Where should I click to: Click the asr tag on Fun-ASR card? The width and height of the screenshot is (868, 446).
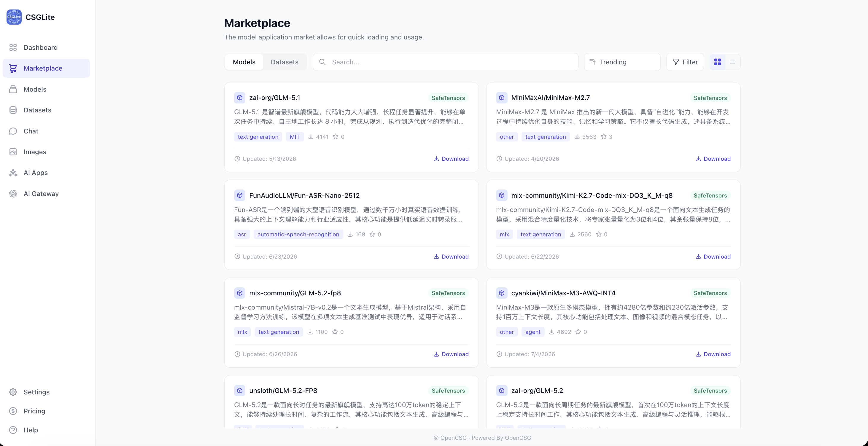(242, 234)
